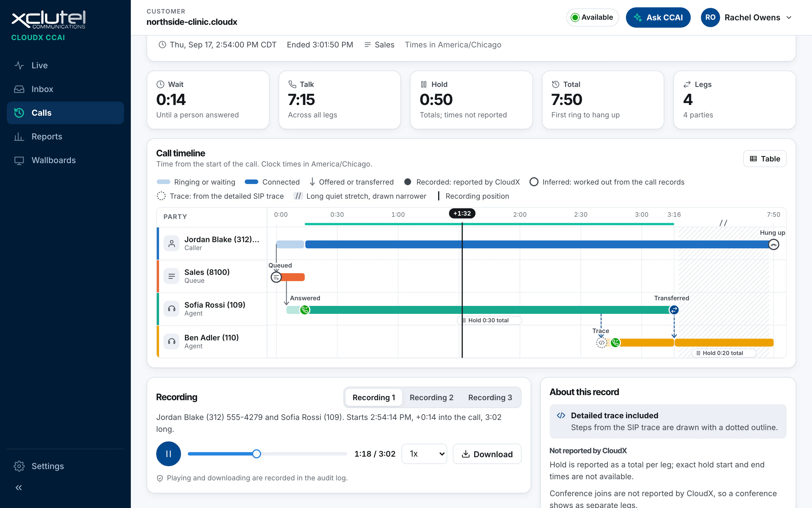The height and width of the screenshot is (508, 812).
Task: Open Settings from the sidebar
Action: [x=65, y=466]
